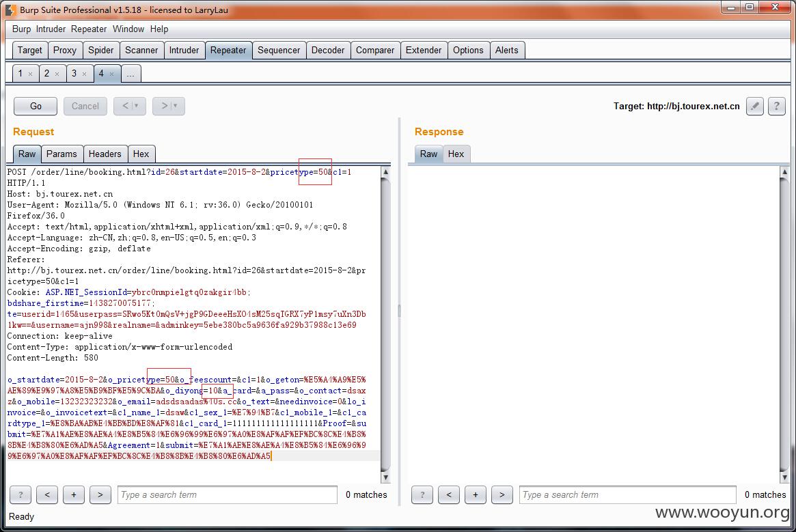The height and width of the screenshot is (532, 796).
Task: Close Repeater tab 1 with its x
Action: pos(31,74)
